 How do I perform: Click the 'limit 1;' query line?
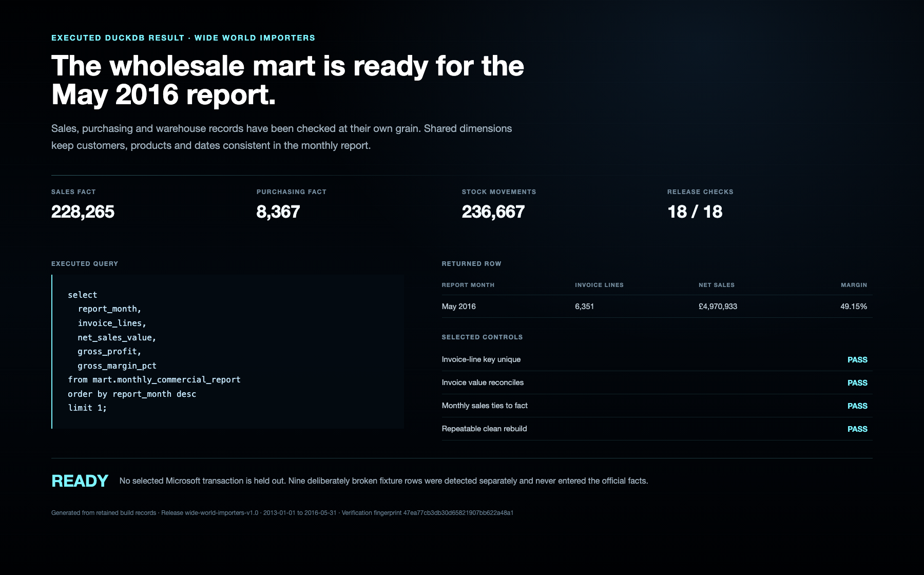tap(87, 408)
